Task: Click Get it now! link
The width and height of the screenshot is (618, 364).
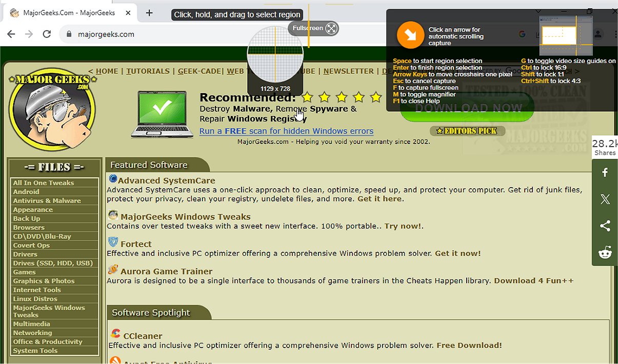Action: pos(458,253)
